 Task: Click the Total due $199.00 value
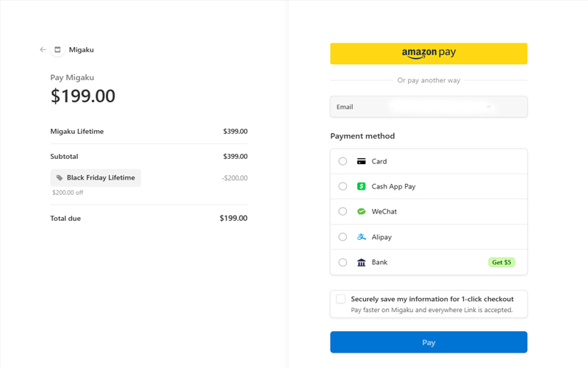click(x=233, y=218)
